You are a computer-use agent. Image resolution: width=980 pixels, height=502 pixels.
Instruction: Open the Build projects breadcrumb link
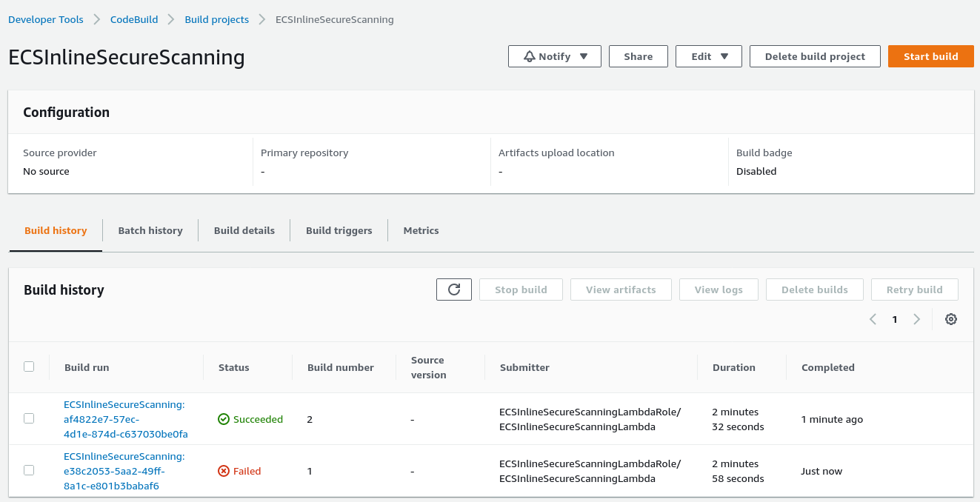217,19
